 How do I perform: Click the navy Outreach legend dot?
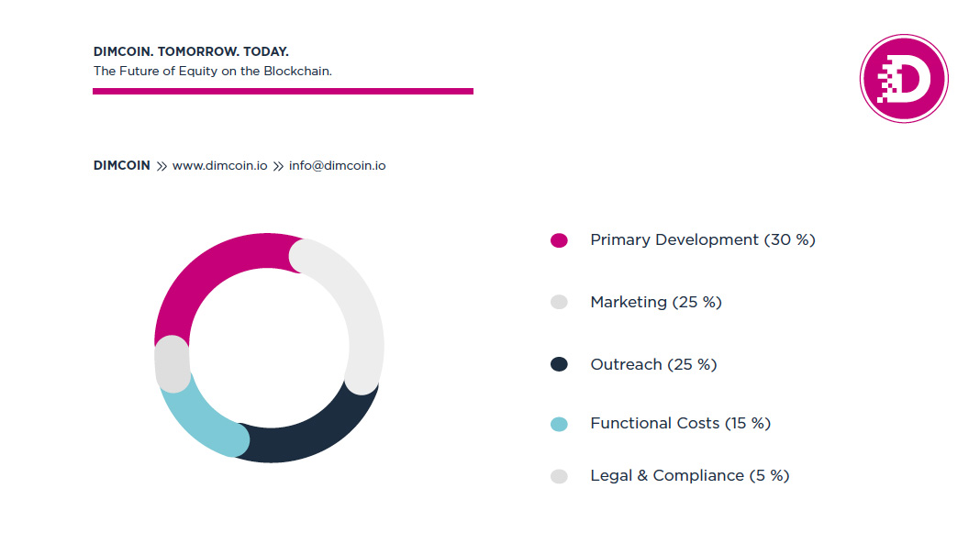559,364
